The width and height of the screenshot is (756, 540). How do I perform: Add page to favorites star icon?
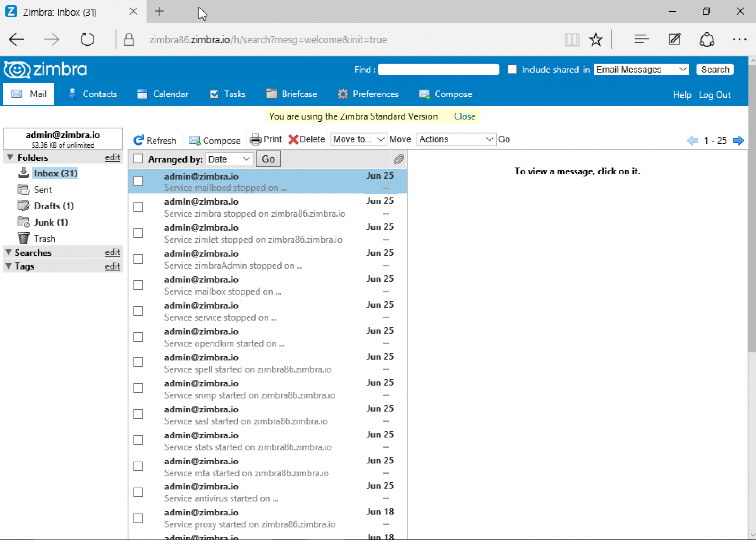point(596,39)
